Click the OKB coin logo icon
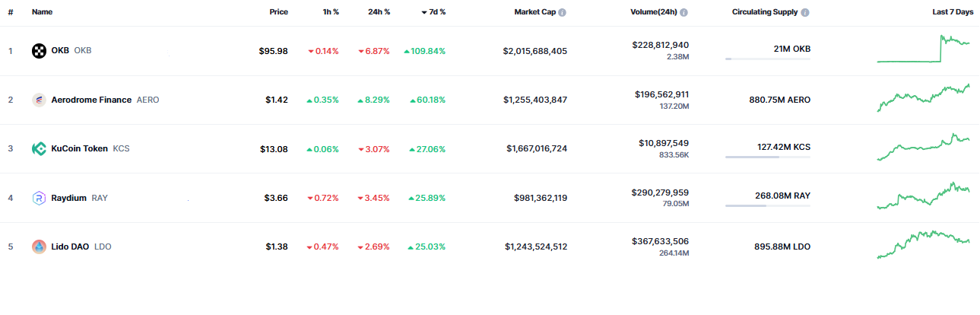The image size is (980, 315). [x=39, y=51]
